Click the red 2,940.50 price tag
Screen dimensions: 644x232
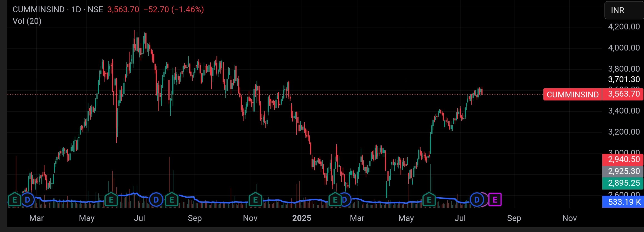point(623,160)
